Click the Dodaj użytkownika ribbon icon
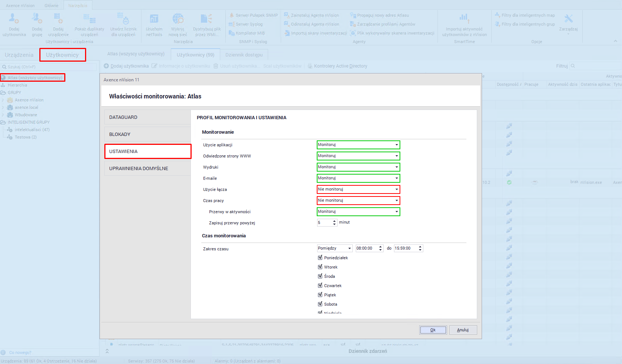The image size is (622, 364). pos(14,19)
